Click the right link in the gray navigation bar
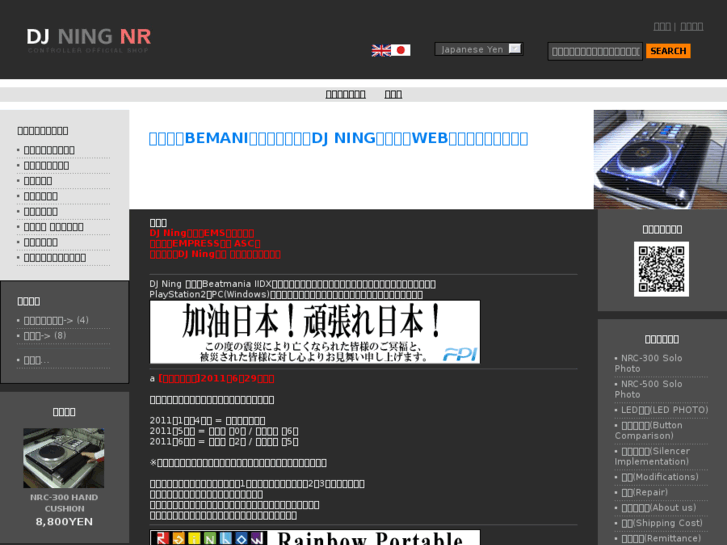The image size is (727, 545). click(393, 95)
